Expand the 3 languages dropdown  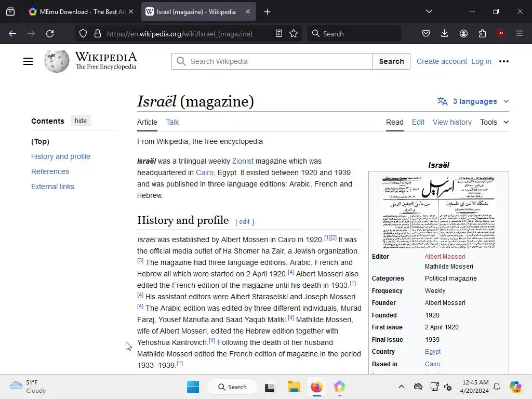click(473, 101)
